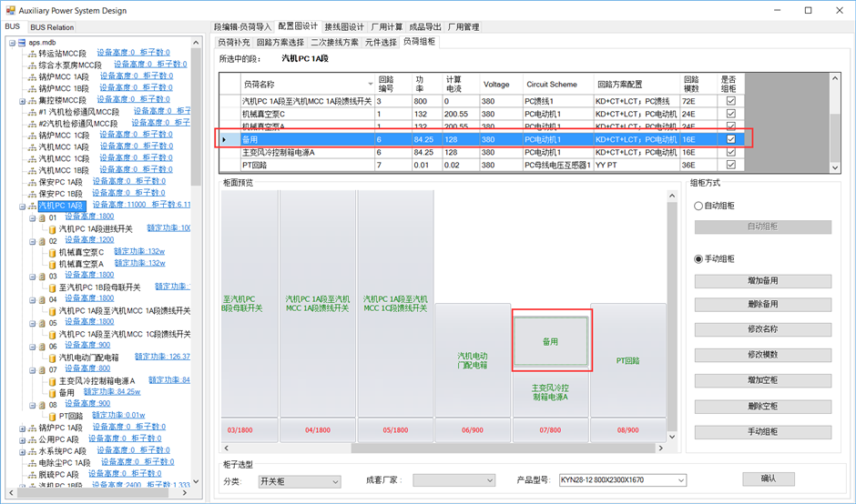Viewport: 856px width, 504px height.
Task: Click the cabinet preview horizontal scrollbar thumb
Action: pos(503,449)
